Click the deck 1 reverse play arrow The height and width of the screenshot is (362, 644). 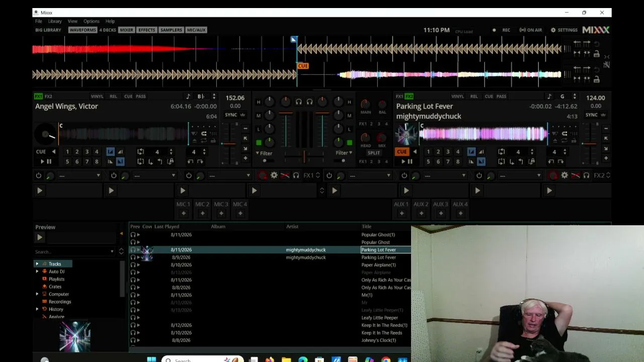pos(54,151)
